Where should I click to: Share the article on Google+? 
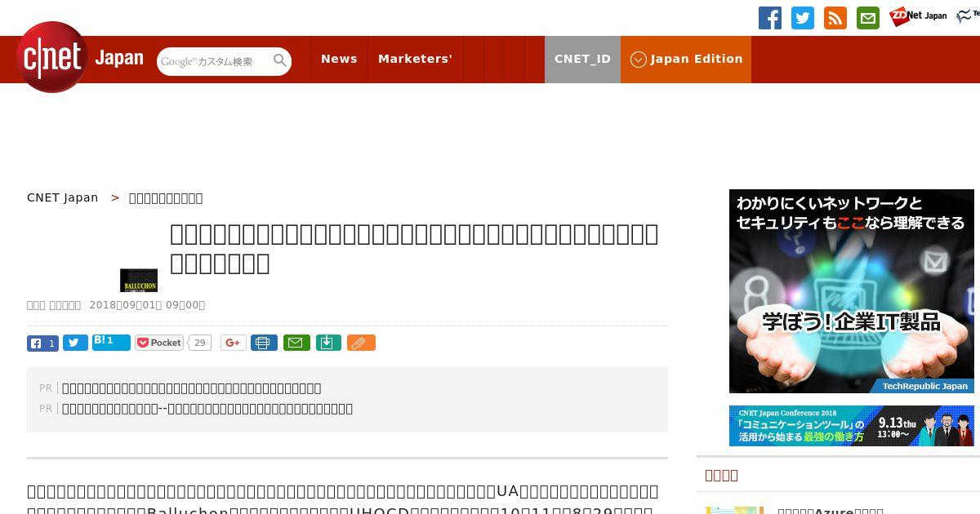click(x=233, y=343)
